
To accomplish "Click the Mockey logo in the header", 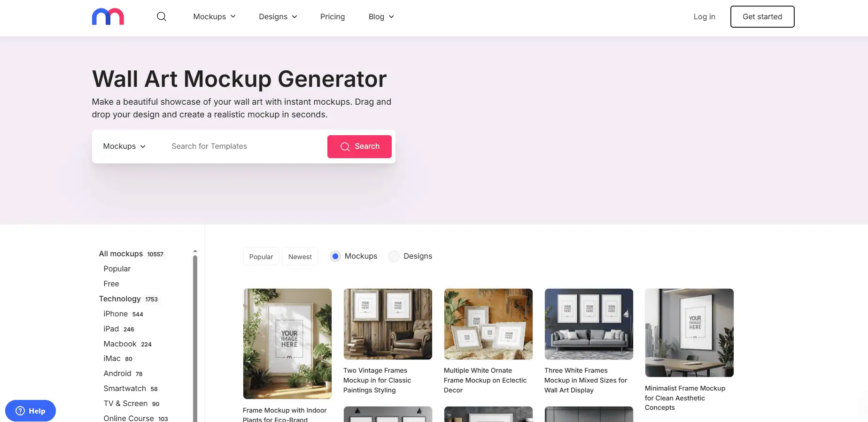I will [108, 16].
